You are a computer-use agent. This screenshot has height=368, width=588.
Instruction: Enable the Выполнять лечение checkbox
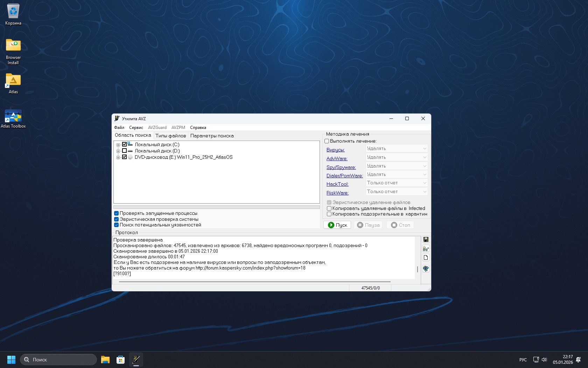coord(327,141)
